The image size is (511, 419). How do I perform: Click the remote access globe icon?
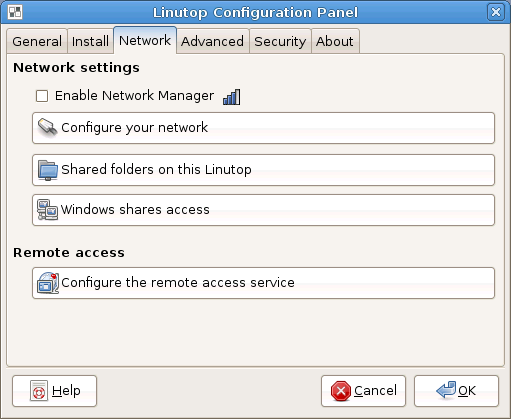[x=48, y=283]
